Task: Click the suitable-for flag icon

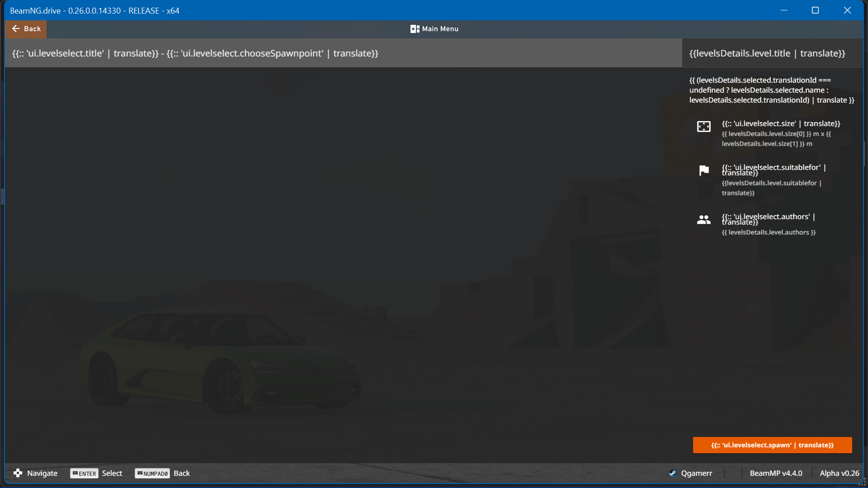Action: pos(704,170)
